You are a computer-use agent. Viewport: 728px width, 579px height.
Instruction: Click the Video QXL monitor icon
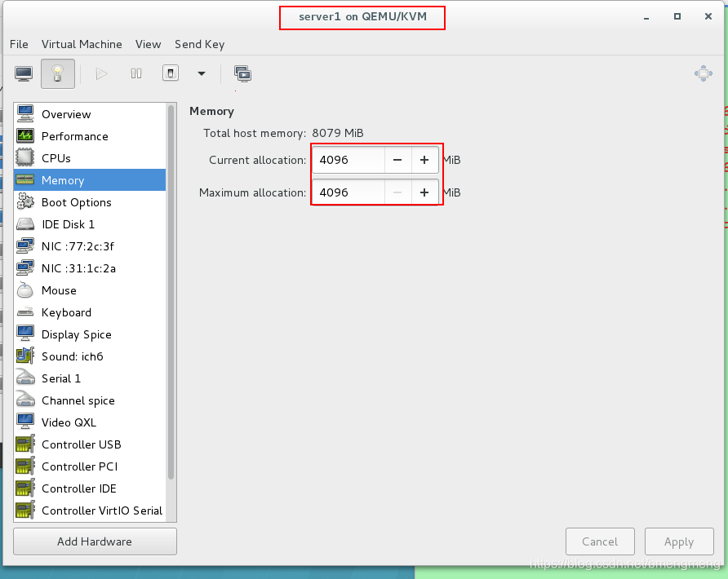click(25, 422)
